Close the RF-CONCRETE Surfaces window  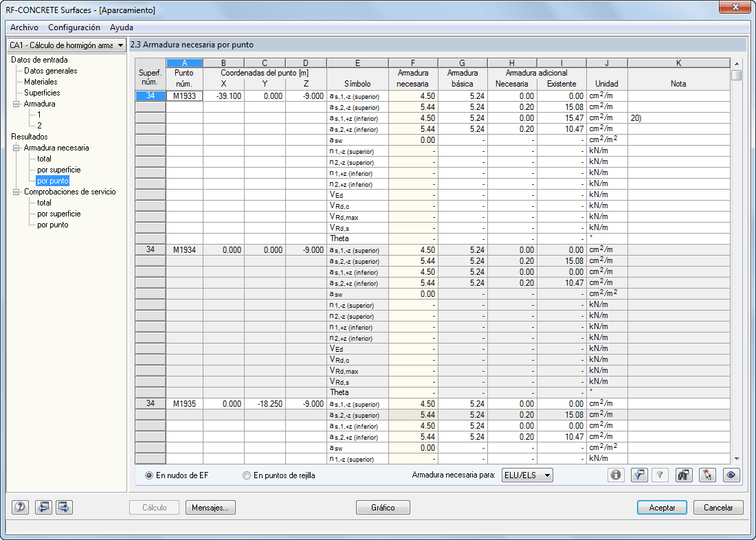point(735,7)
